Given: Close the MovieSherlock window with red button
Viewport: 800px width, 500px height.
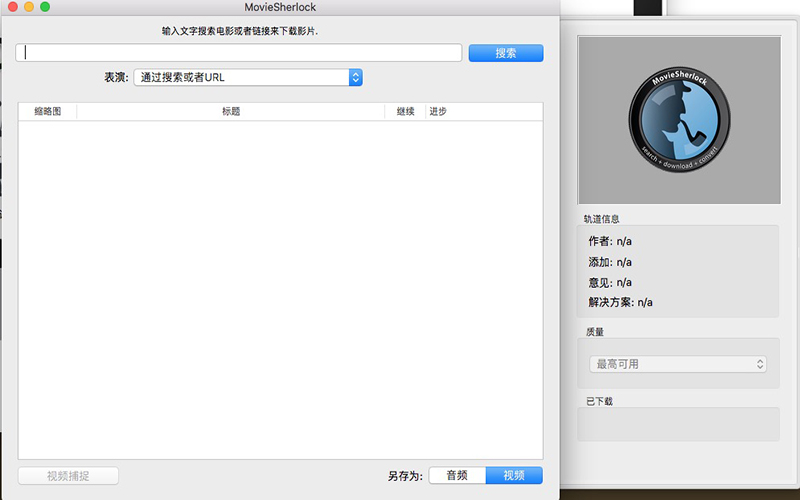Looking at the screenshot, I should (x=13, y=7).
